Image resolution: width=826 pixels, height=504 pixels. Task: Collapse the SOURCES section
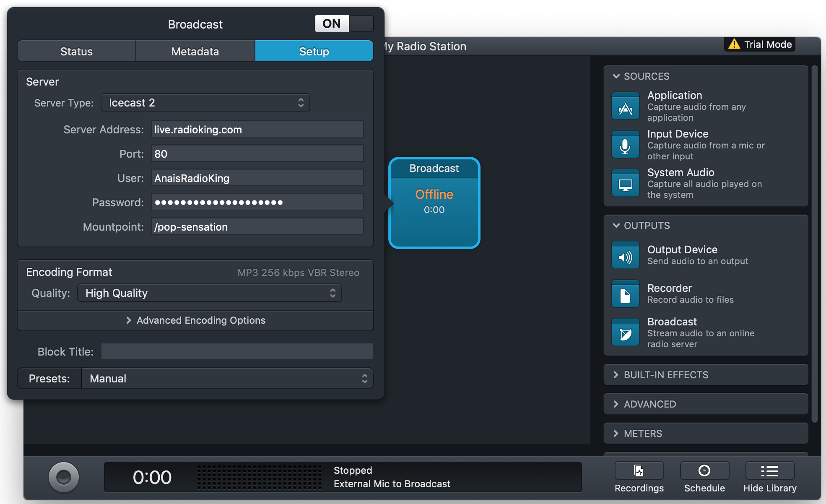(x=616, y=76)
